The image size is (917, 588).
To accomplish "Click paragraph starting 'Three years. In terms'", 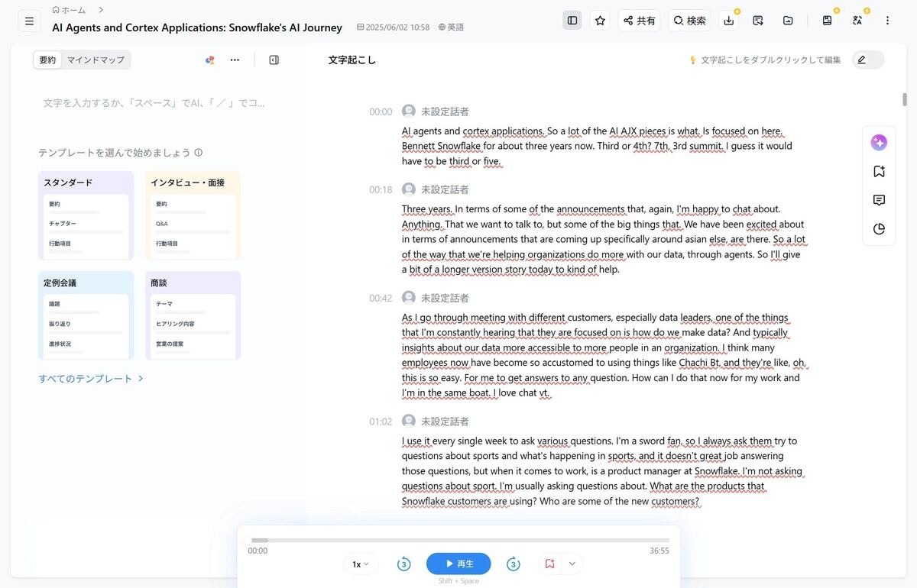I will (x=604, y=239).
